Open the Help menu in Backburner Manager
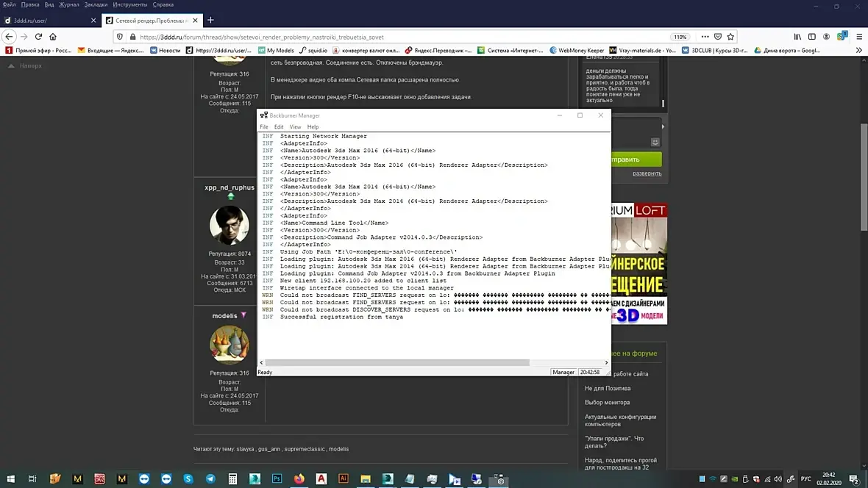 313,126
